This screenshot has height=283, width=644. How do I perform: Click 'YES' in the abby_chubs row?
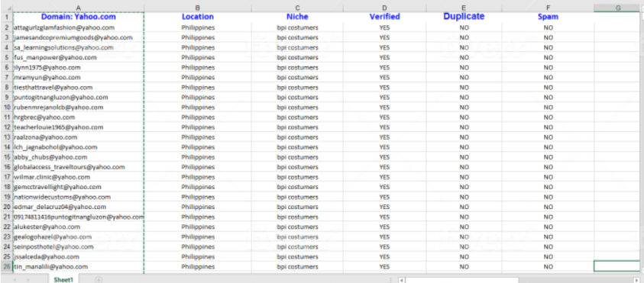coord(384,157)
